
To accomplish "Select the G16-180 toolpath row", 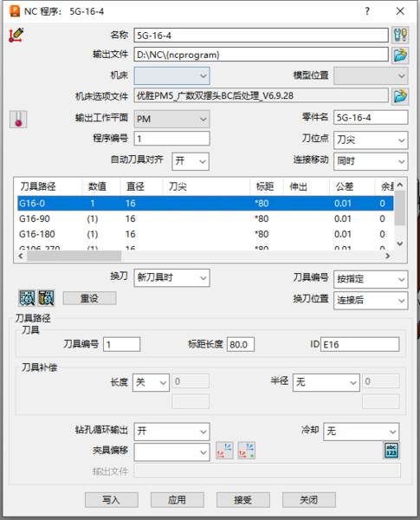I will (x=205, y=234).
